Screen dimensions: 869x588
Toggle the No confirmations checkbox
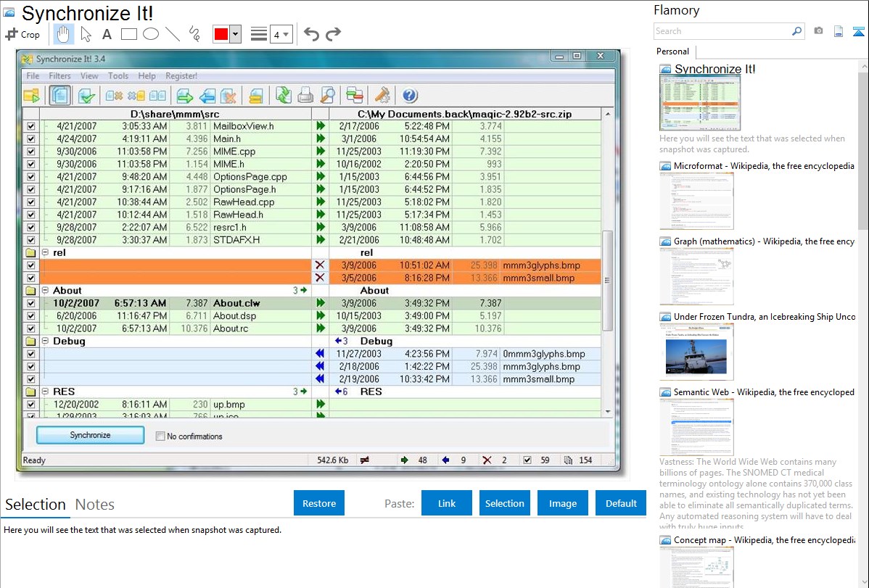(x=161, y=436)
